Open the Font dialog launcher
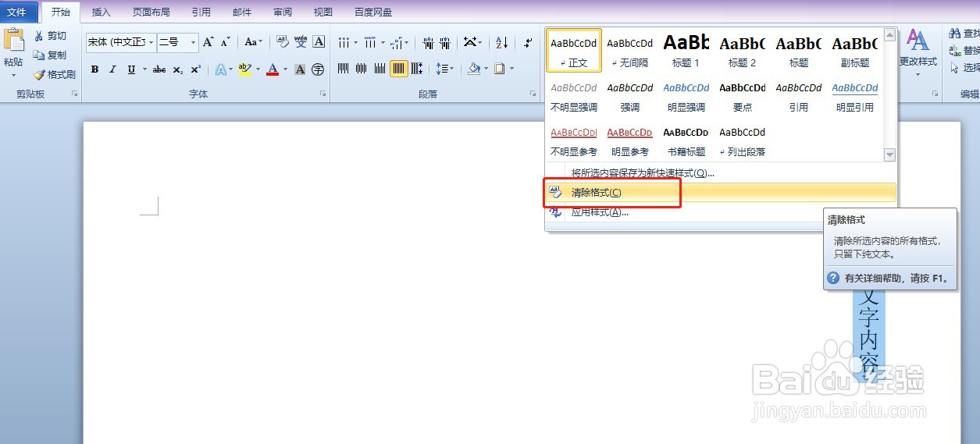Viewport: 980px width, 444px height. pyautogui.click(x=323, y=94)
